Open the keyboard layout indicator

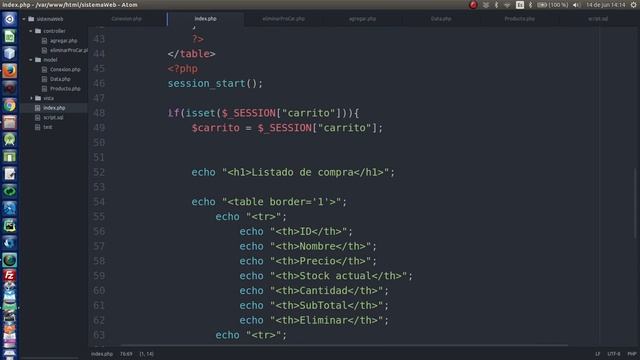point(520,5)
